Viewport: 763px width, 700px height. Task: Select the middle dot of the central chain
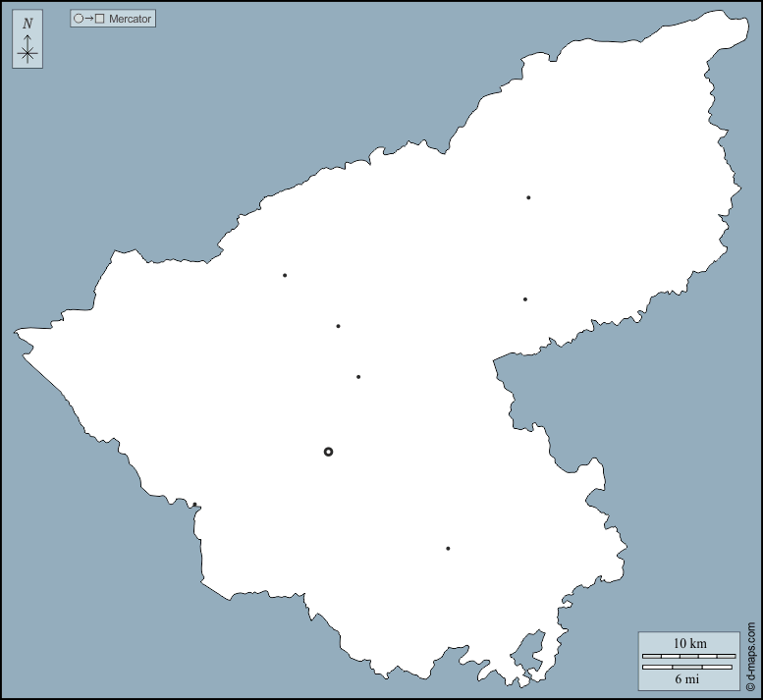(x=338, y=326)
